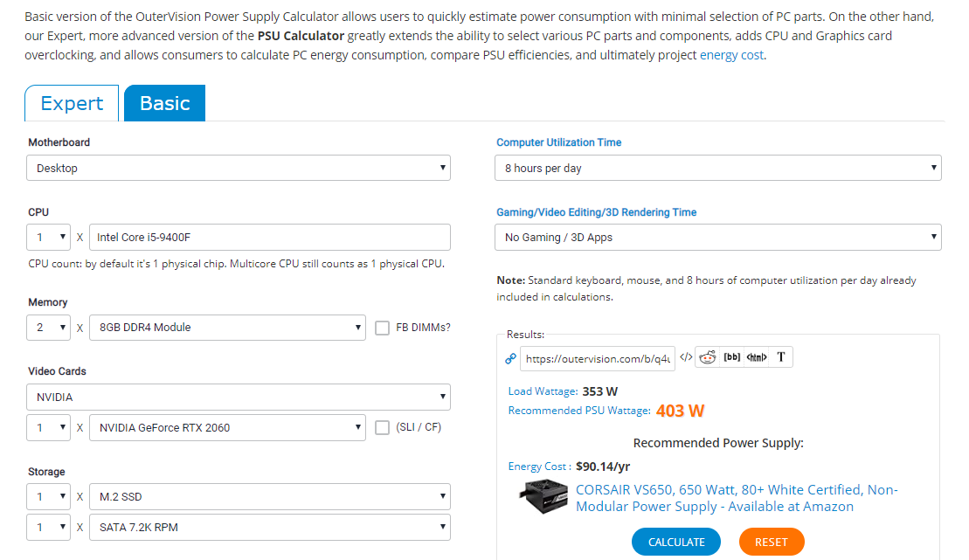This screenshot has width=969, height=560.
Task: Enable the FB DIMMs checkbox
Action: click(382, 328)
